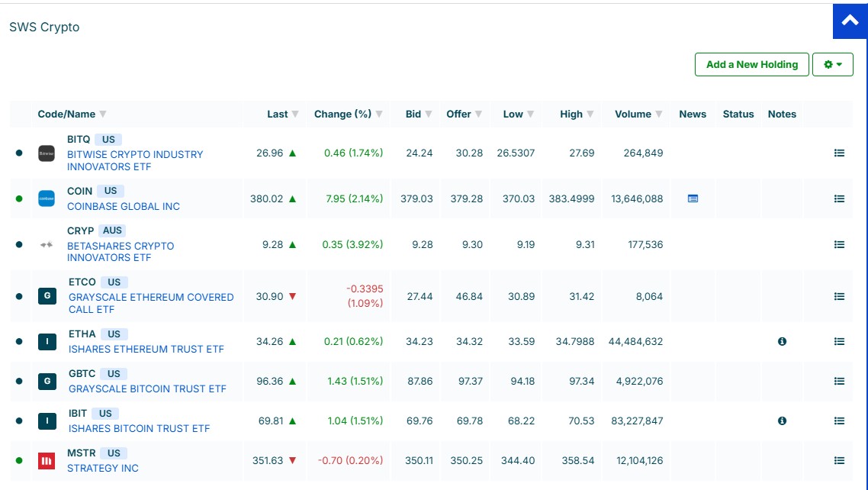Screen dimensions: 868x490
Task: View the notes info icon for ETHA
Action: pos(782,342)
